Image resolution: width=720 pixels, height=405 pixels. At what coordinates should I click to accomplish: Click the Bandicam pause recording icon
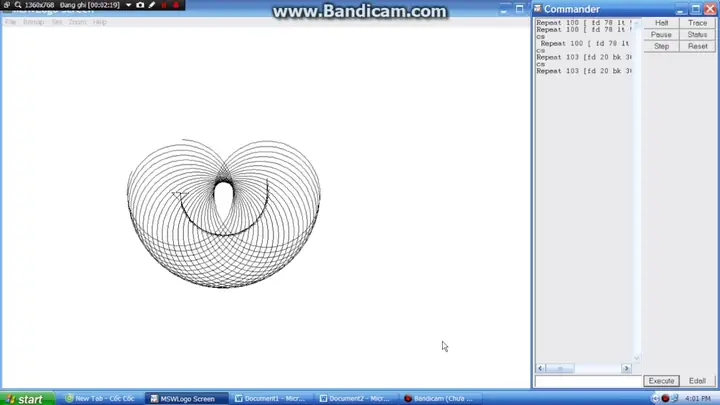[164, 5]
